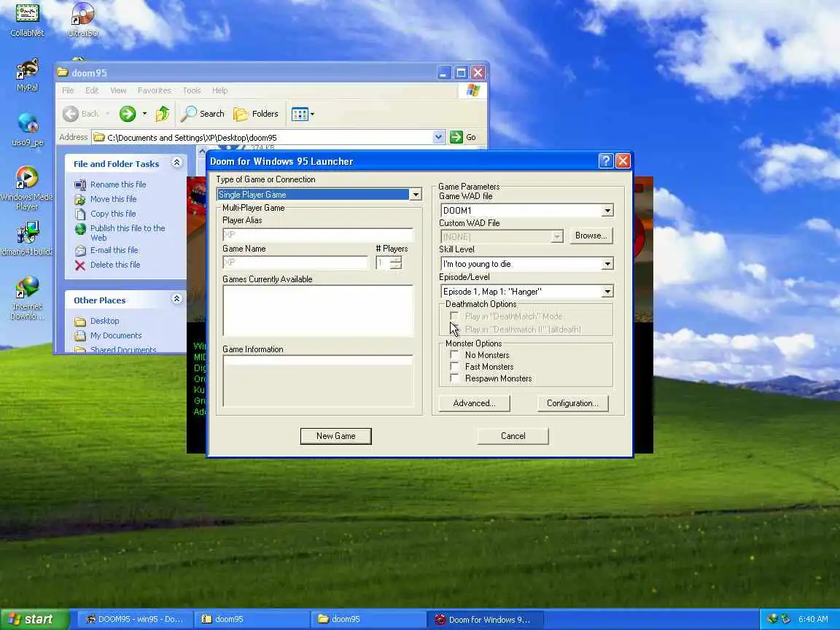Switch to Doom for Windows 9... taskbar button
840x630 pixels.
click(x=485, y=619)
